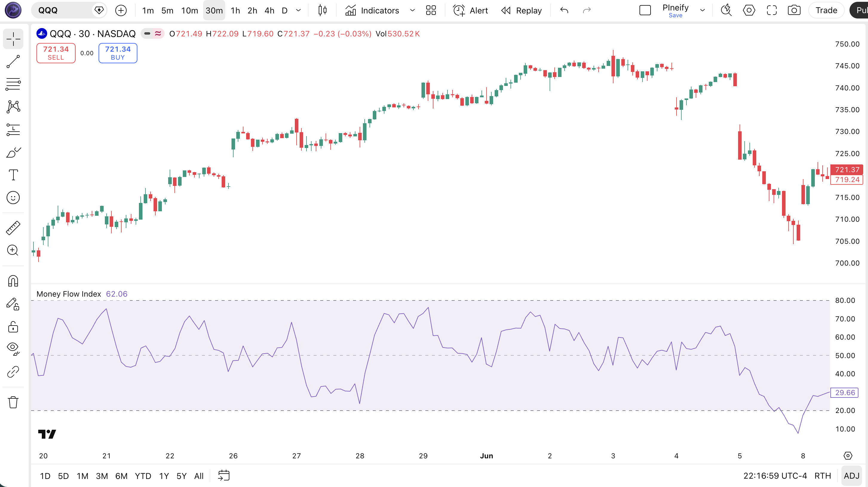Toggle hide all drawings eye icon
The width and height of the screenshot is (868, 487).
(13, 349)
